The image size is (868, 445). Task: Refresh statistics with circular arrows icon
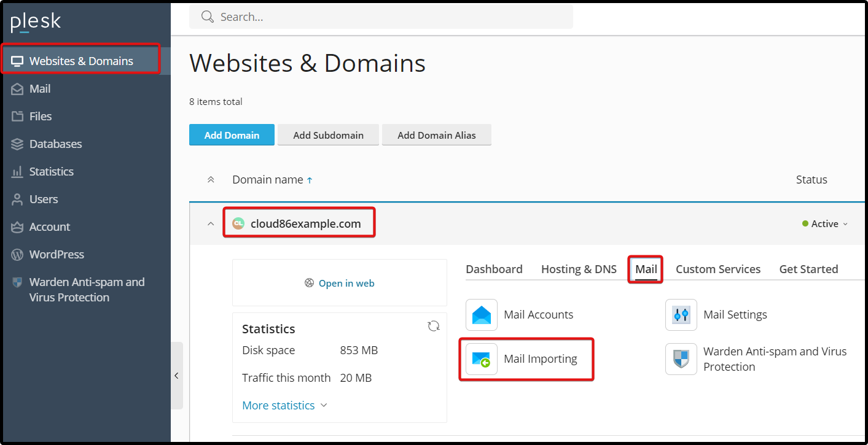[x=434, y=326]
